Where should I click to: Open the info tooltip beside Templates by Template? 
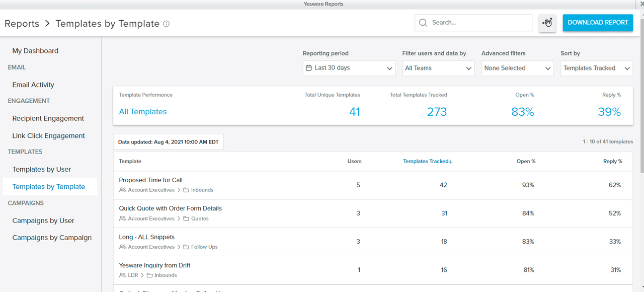(166, 24)
